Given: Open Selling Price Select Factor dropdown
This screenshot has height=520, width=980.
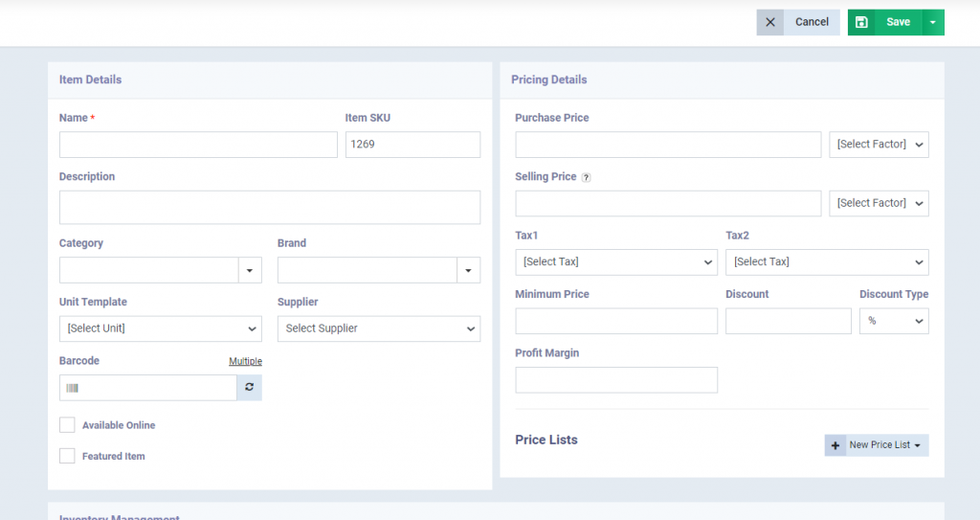Looking at the screenshot, I should (x=879, y=203).
